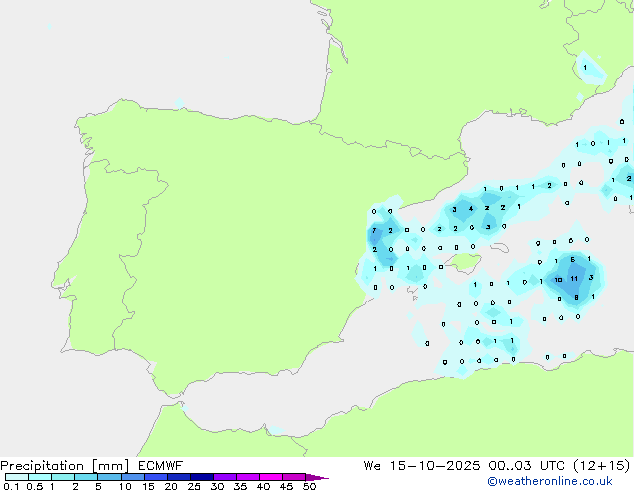The width and height of the screenshot is (634, 490).
Task: Click the '7' precipitation value near Catalan coast
Action: [x=374, y=230]
